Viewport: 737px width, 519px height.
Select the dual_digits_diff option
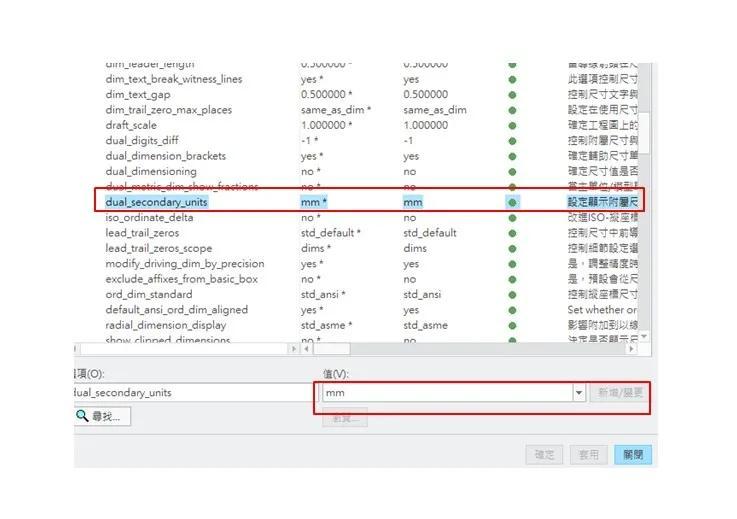click(141, 141)
